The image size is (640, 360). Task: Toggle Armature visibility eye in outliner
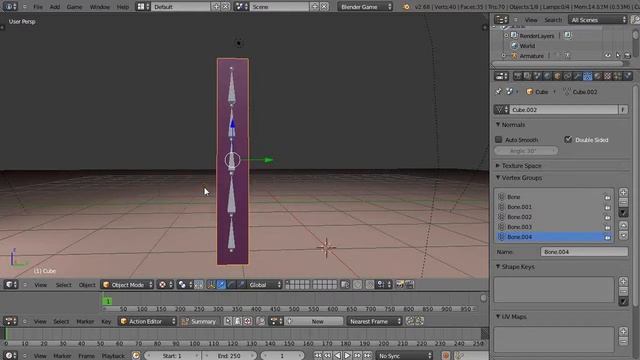[608, 56]
